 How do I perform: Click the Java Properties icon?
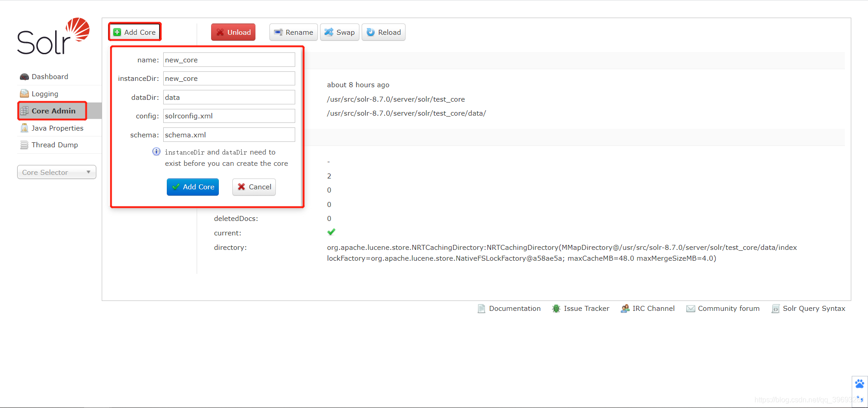[x=24, y=128]
